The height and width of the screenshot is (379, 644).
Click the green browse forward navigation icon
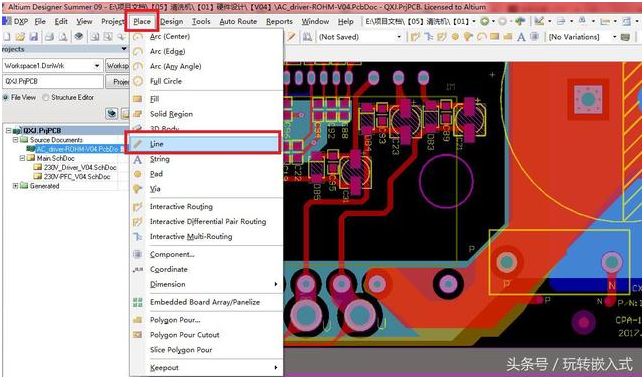[x=485, y=21]
